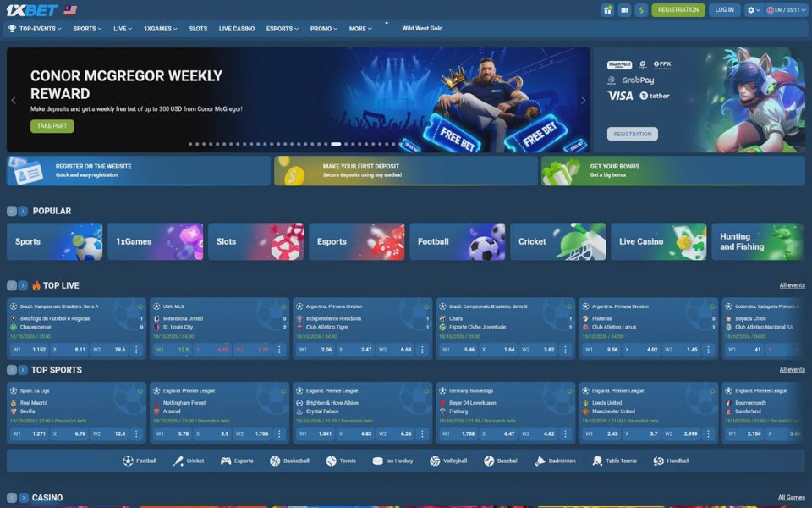The height and width of the screenshot is (508, 812).
Task: Select Handball in the sports strip
Action: 671,461
